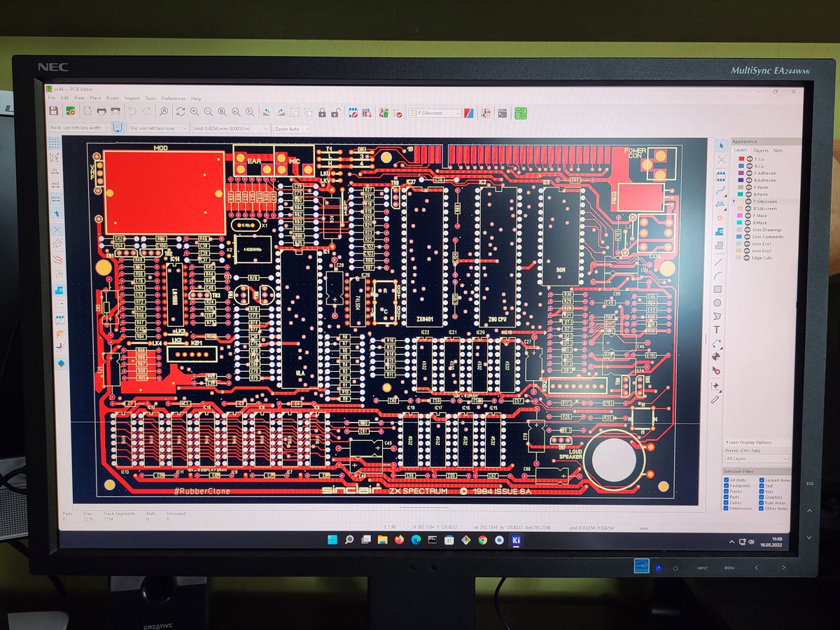Select the Draw Line tool
This screenshot has height=630, width=840.
719,262
